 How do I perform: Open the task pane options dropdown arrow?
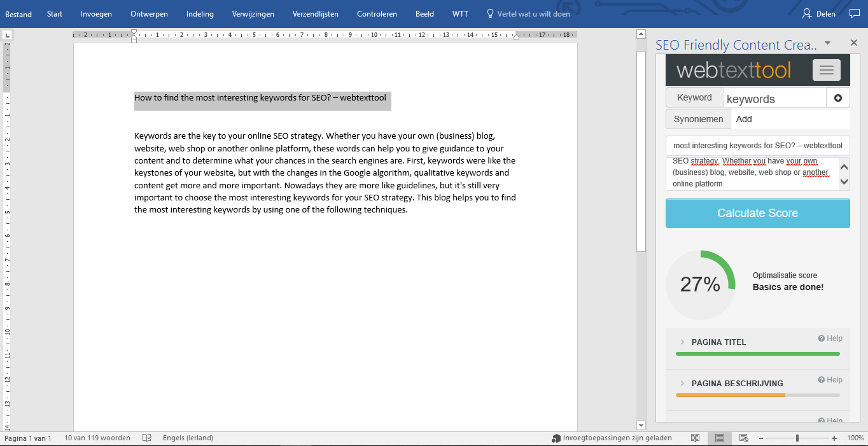point(827,43)
